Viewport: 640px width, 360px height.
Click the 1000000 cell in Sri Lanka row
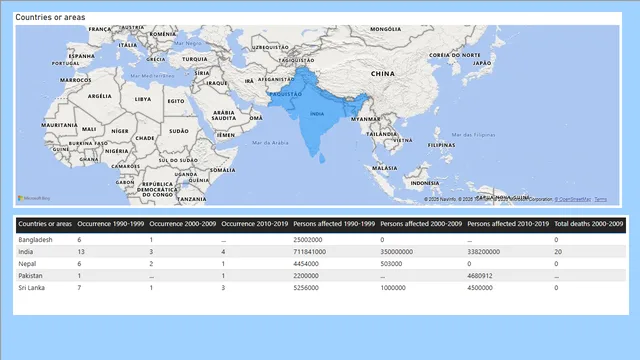click(393, 288)
